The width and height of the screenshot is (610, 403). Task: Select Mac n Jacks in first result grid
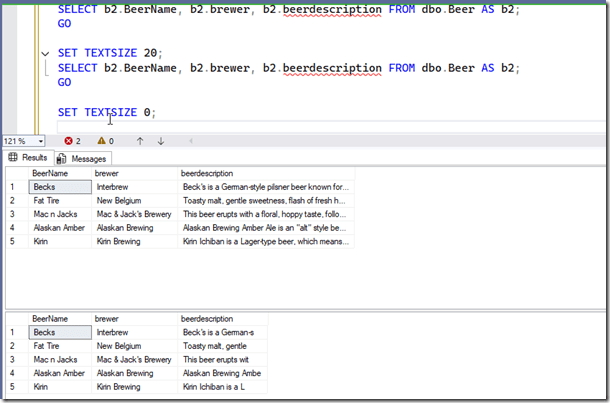click(60, 214)
